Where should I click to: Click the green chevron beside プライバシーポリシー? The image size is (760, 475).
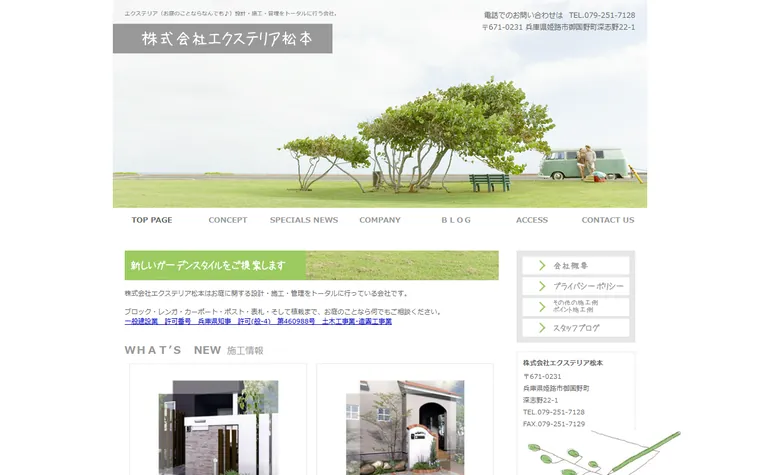pos(542,286)
